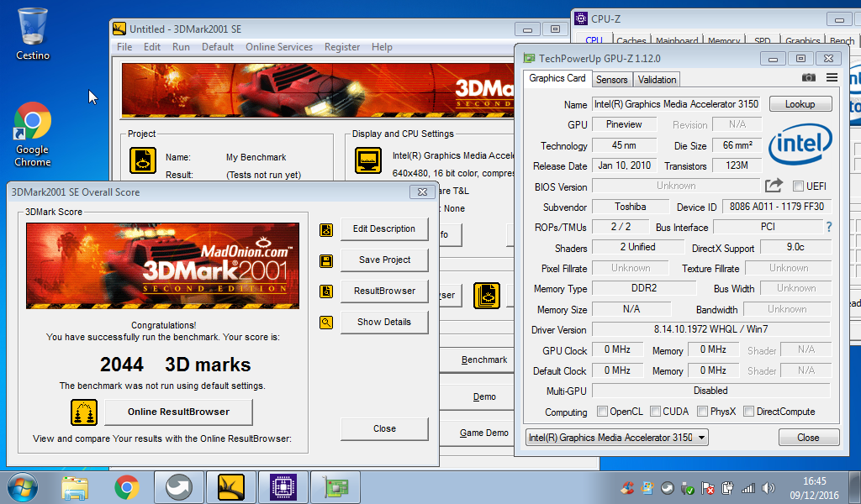Click the Online ResultBrowser button
861x504 pixels.
click(178, 412)
